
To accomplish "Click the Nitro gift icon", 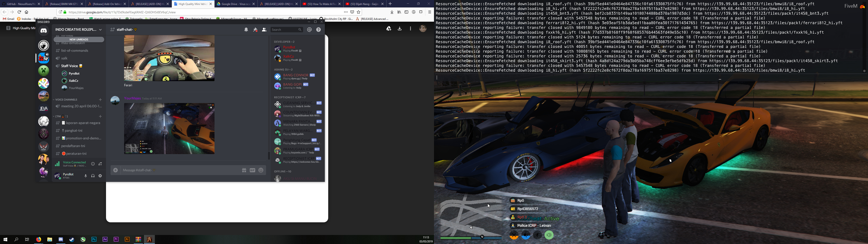I will point(244,170).
